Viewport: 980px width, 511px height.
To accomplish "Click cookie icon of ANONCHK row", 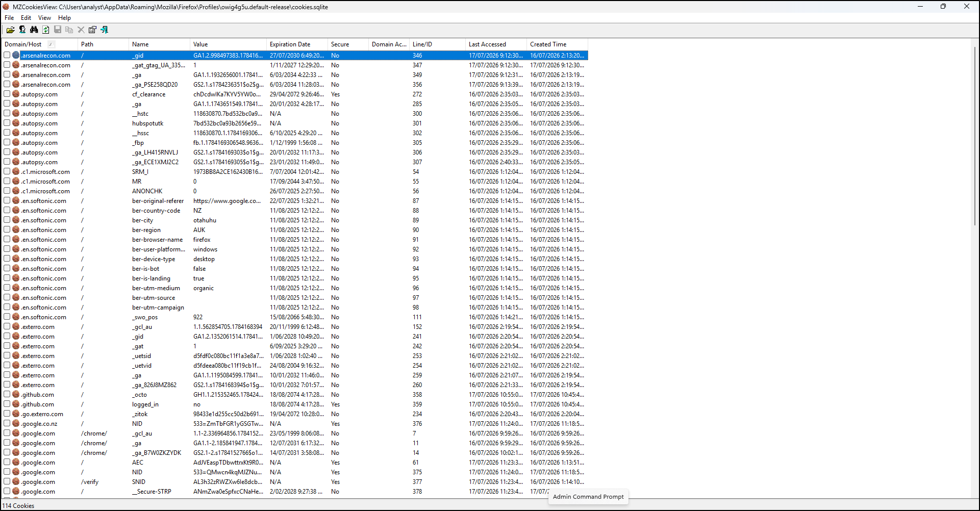I will click(x=16, y=191).
